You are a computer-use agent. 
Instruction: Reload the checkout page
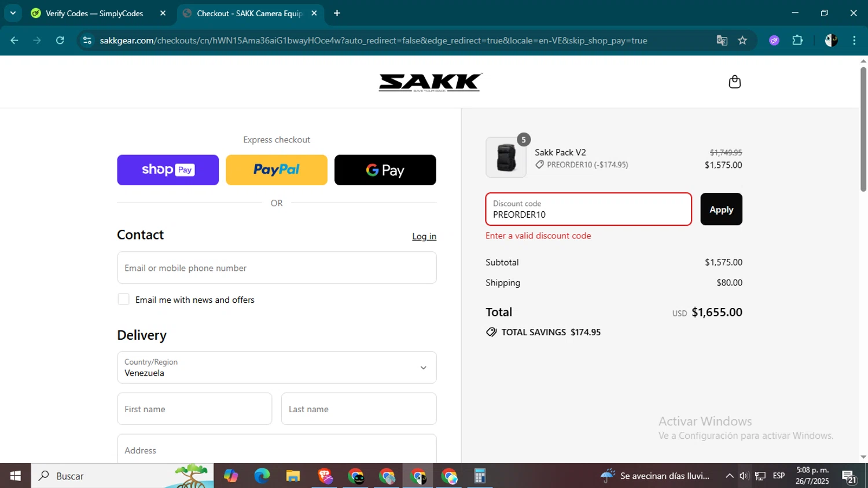[x=60, y=41]
